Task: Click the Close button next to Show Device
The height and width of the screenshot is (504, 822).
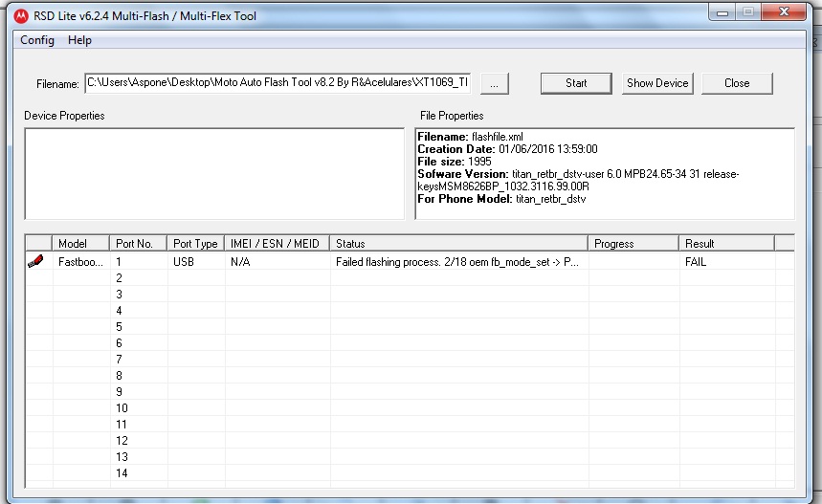Action: [x=737, y=83]
